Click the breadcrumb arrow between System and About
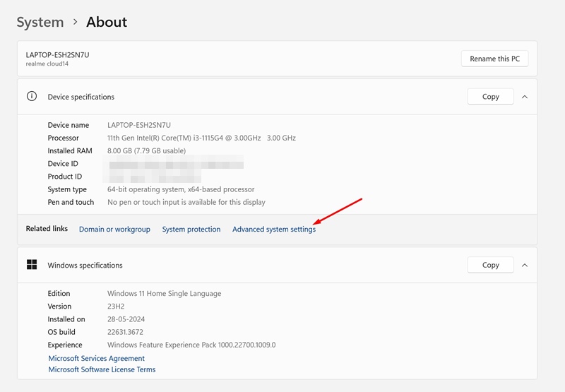565x392 pixels. click(x=75, y=22)
